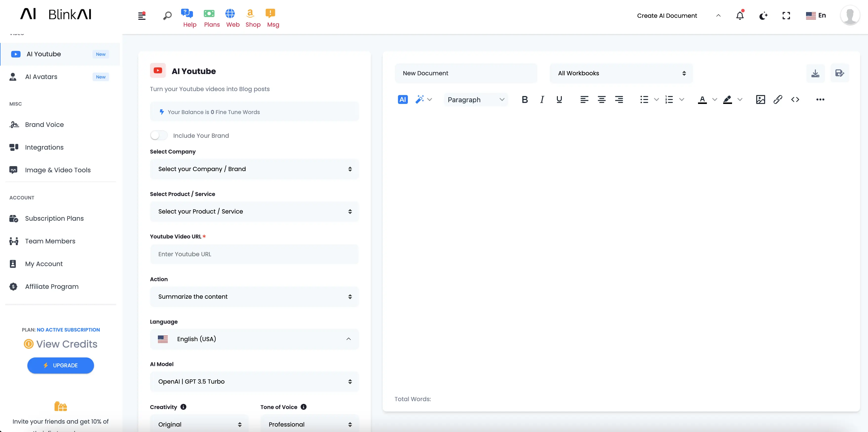Click the Italic formatting icon

tap(542, 99)
